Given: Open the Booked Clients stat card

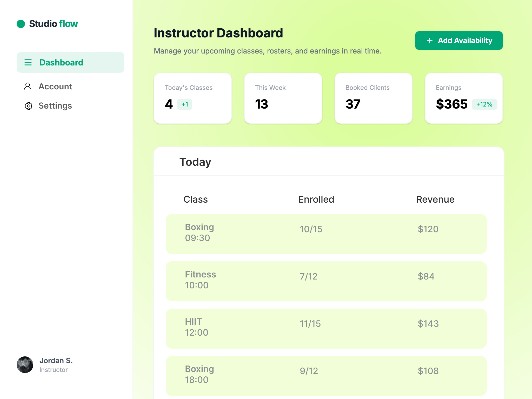Looking at the screenshot, I should pos(373,98).
